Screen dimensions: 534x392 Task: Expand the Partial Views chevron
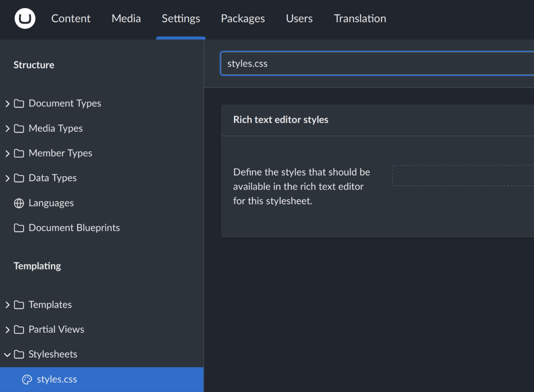point(7,330)
